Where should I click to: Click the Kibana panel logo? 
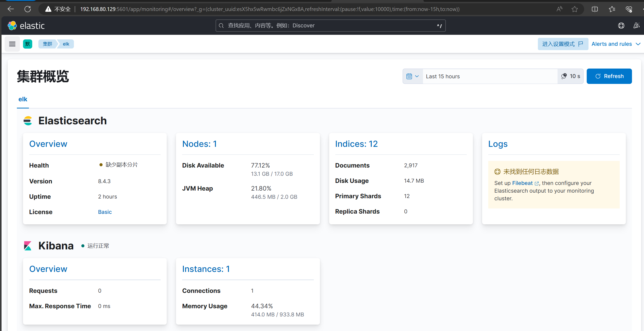click(28, 245)
